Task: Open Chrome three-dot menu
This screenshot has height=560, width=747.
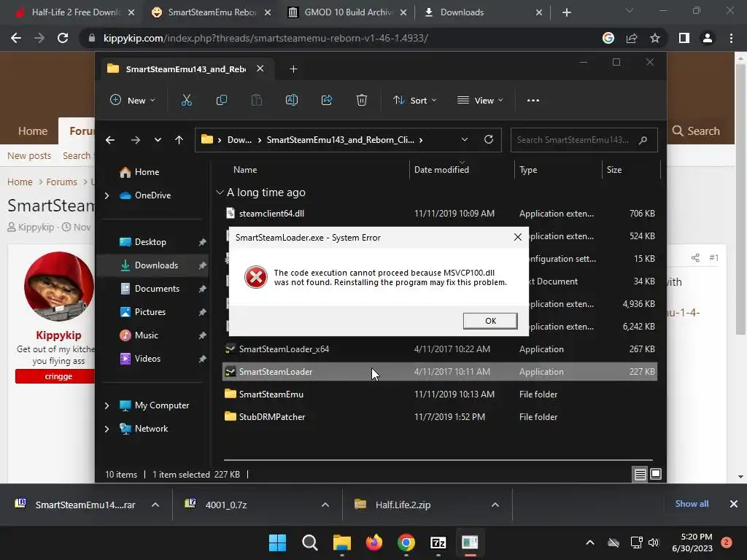Action: pos(731,38)
